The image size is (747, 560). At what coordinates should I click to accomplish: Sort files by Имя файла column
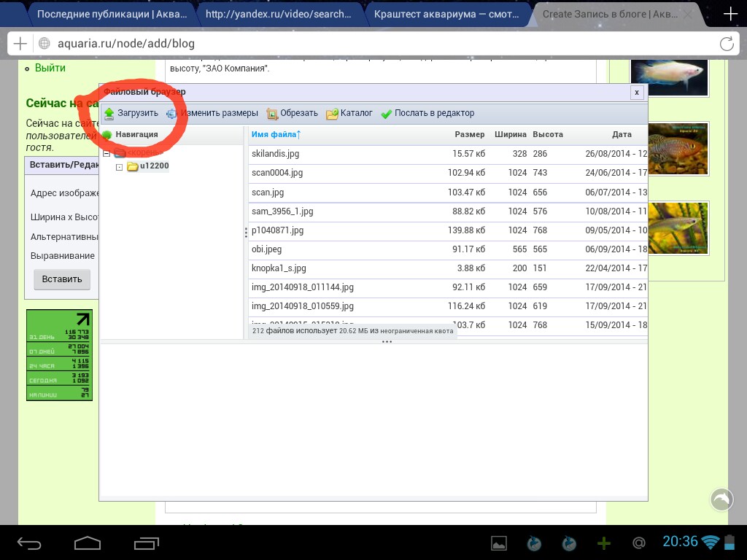[276, 134]
